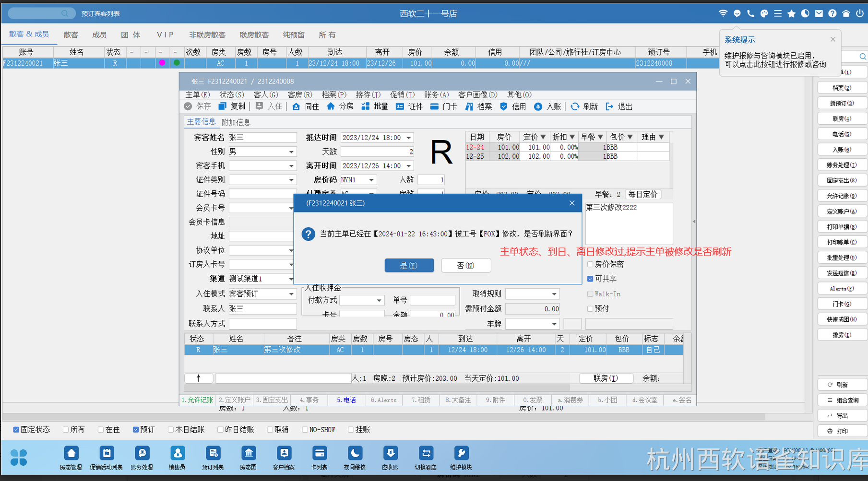
Task: Enable the 房价保密 checkbox
Action: (x=590, y=264)
